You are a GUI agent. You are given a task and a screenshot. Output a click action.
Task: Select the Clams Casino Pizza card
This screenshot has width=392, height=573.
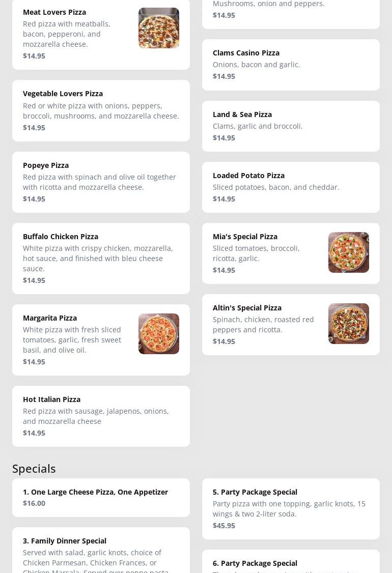click(x=291, y=65)
